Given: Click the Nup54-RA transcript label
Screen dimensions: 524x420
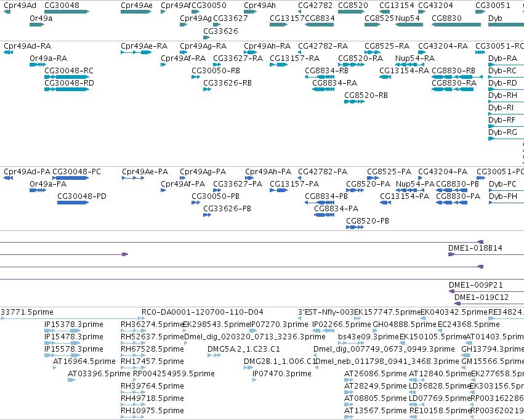Looking at the screenshot, I should click(x=415, y=58).
